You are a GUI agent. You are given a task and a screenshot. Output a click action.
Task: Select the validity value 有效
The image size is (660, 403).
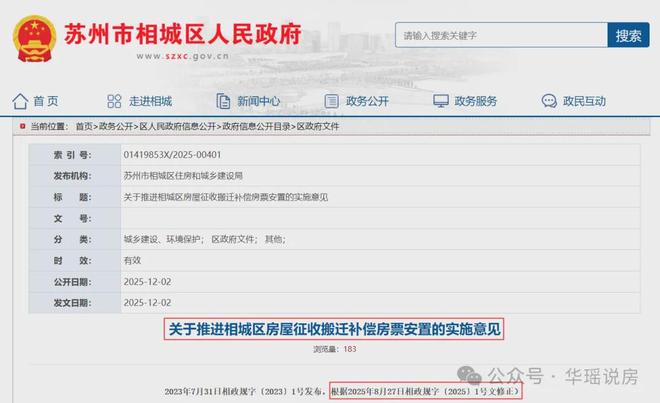[132, 260]
